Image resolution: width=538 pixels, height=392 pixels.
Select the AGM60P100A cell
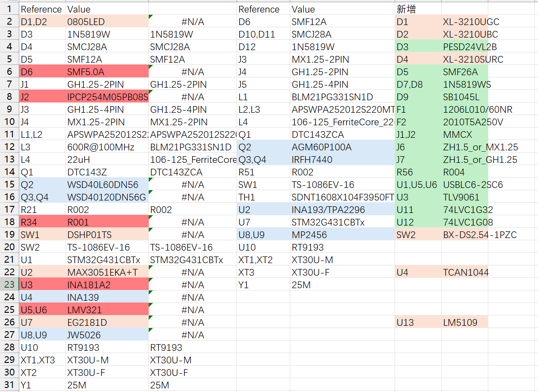click(342, 147)
